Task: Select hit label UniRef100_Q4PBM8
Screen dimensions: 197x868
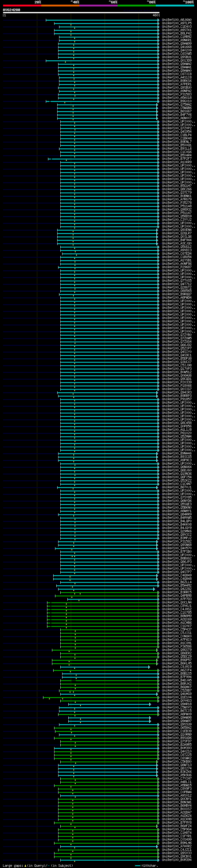Action: (177, 596)
